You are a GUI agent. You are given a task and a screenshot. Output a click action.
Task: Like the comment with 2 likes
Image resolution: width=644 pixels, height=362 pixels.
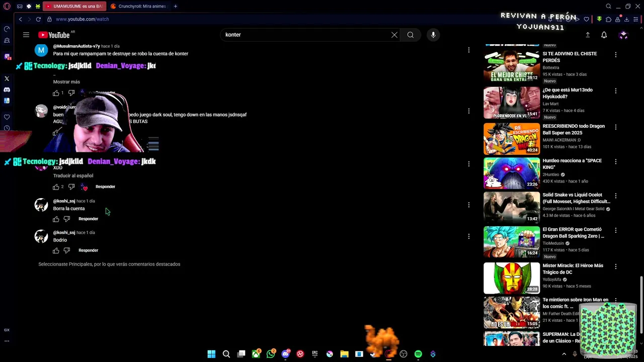[56, 187]
